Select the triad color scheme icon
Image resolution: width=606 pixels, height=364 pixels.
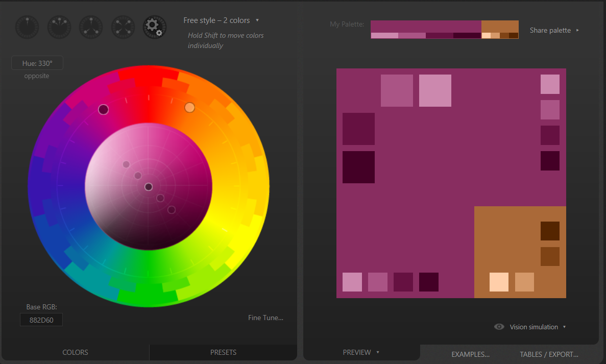click(x=91, y=27)
